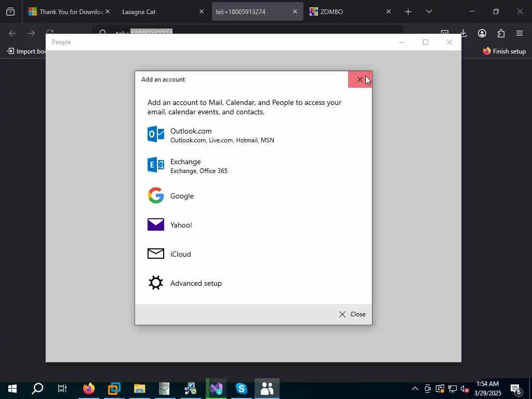Screen dimensions: 532x399
Task: Open a new browser tab
Action: pyautogui.click(x=408, y=12)
